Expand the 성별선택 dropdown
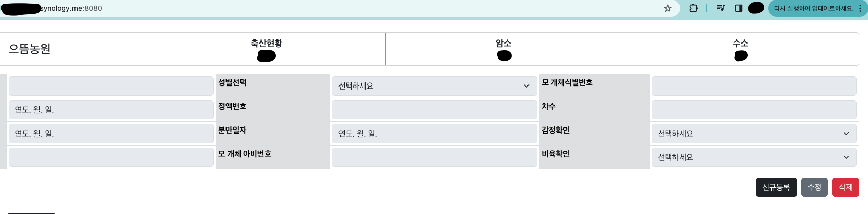The height and width of the screenshot is (214, 868). coord(434,86)
